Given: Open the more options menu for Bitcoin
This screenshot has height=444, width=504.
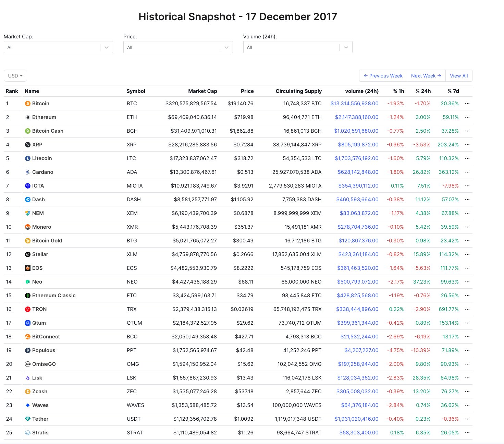Looking at the screenshot, I should coord(467,104).
